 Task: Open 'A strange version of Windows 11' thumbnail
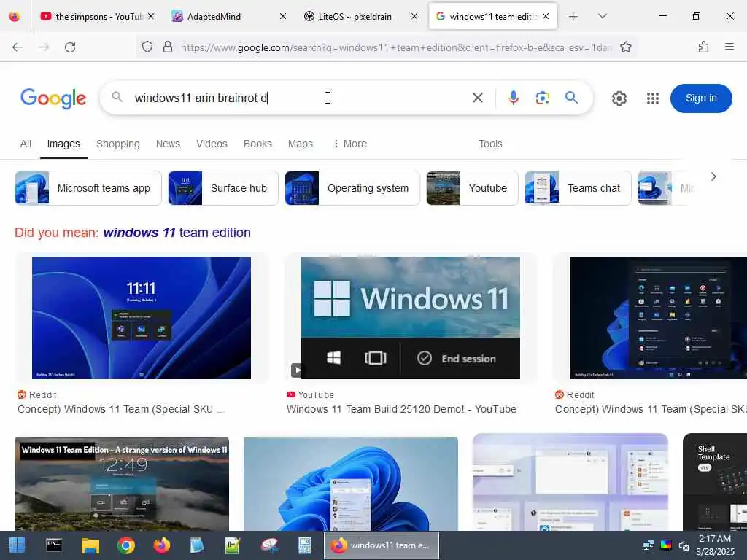[x=122, y=484]
